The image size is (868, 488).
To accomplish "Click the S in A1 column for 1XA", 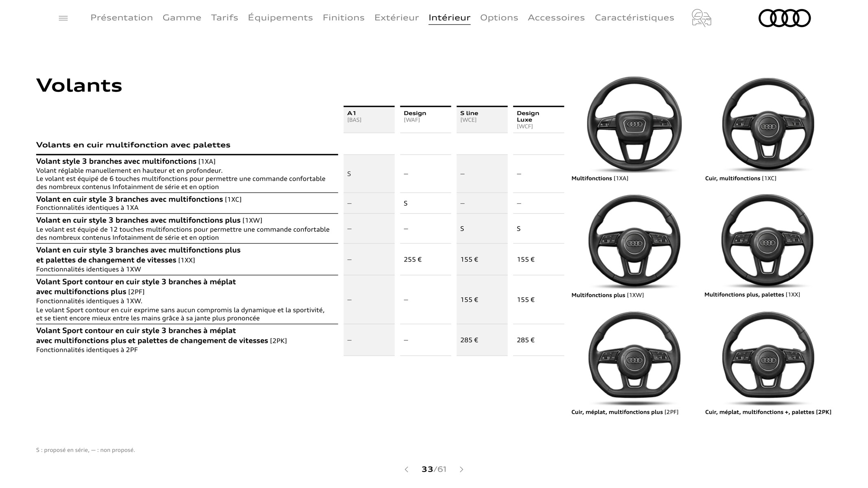I will (x=349, y=174).
